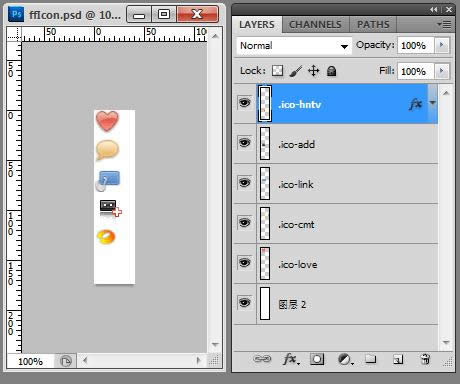Open the Opacity slider arrow

pos(442,45)
